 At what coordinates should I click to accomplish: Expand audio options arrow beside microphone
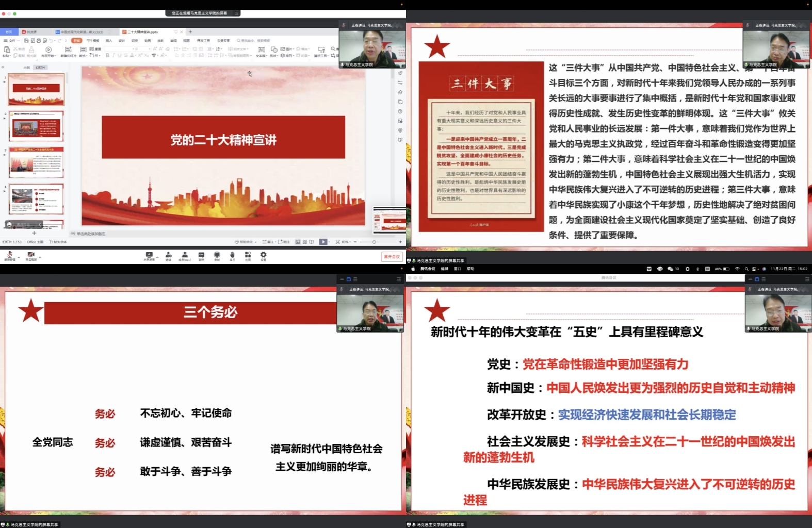click(19, 256)
